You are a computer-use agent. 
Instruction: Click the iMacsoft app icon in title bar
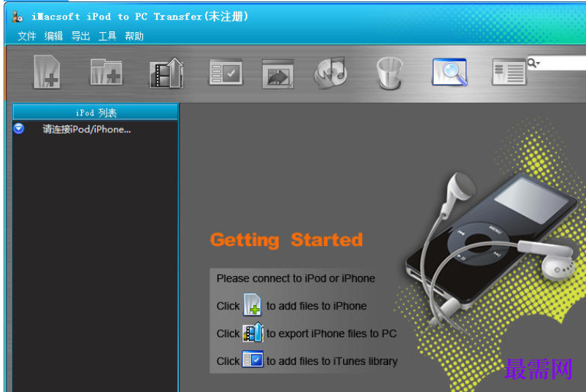[18, 17]
